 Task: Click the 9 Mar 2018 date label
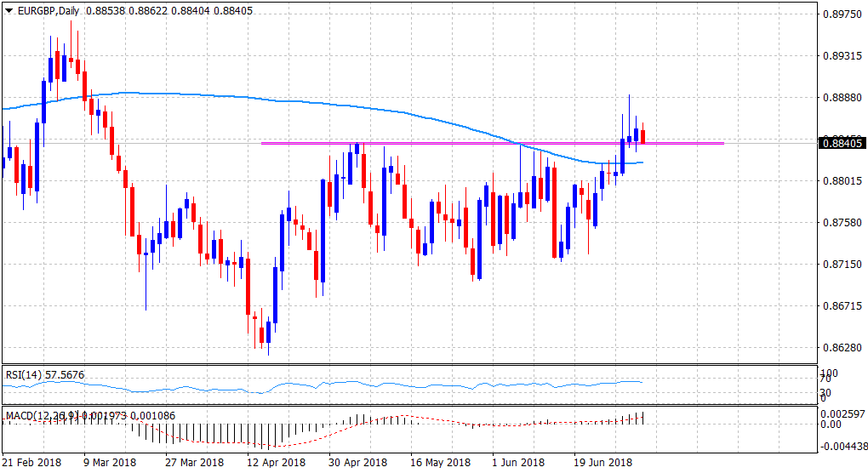pyautogui.click(x=111, y=463)
